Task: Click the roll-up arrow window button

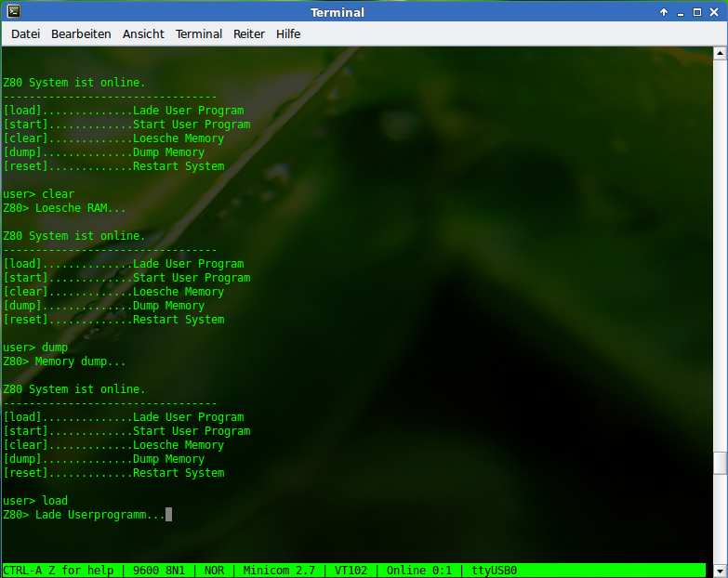Action: [x=664, y=12]
